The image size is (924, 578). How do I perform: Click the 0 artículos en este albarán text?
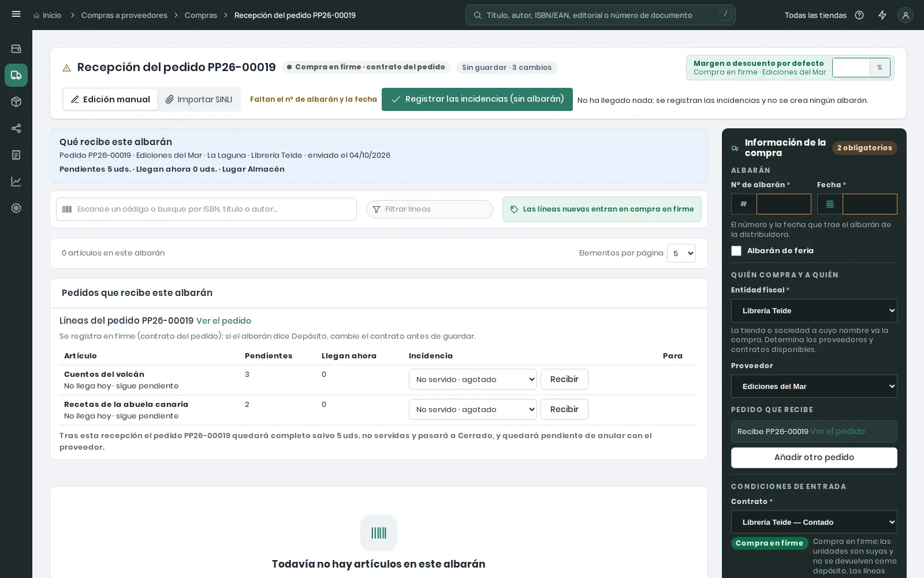pyautogui.click(x=113, y=253)
